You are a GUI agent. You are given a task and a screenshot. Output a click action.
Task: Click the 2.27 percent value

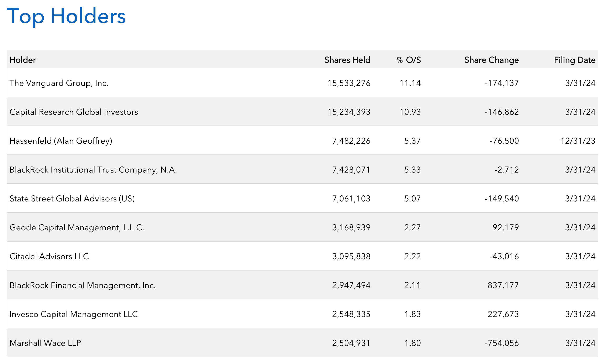coord(412,227)
